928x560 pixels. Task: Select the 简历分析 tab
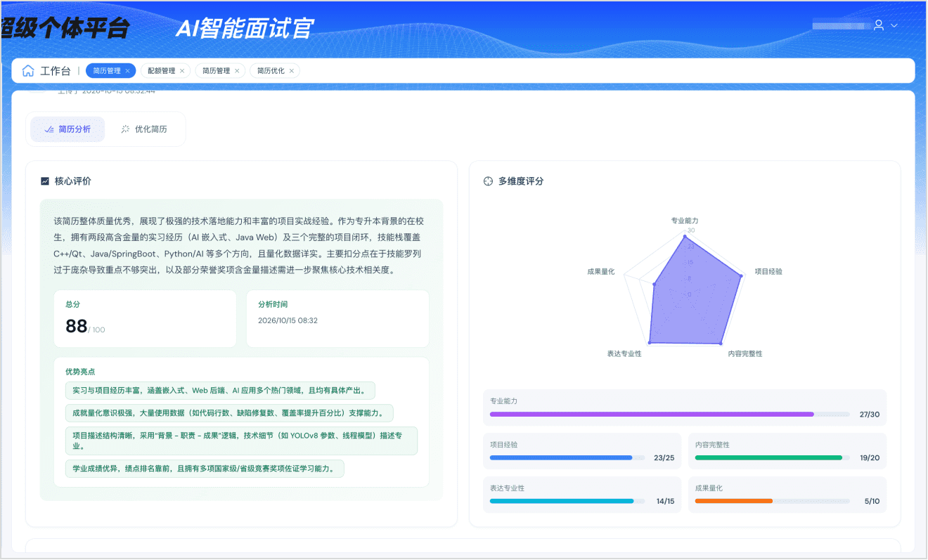[67, 129]
